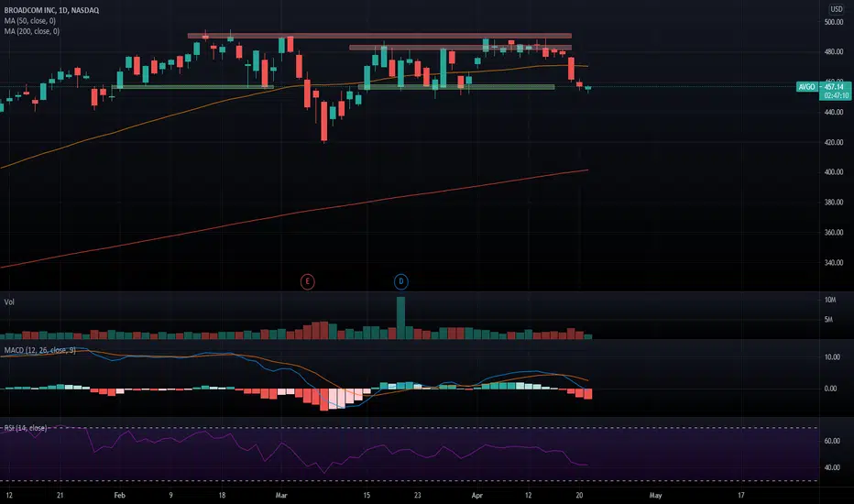Click the 10.00 MACD axis label
The width and height of the screenshot is (854, 504).
832,356
